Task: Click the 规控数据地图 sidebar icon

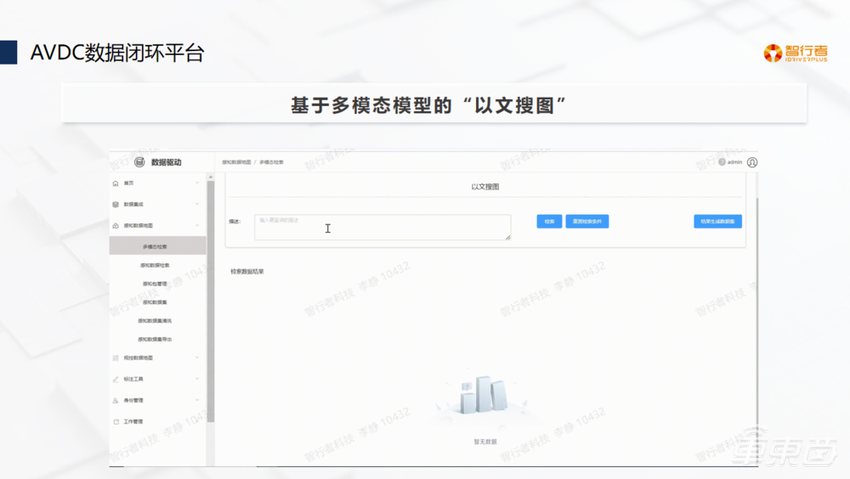Action: 116,357
